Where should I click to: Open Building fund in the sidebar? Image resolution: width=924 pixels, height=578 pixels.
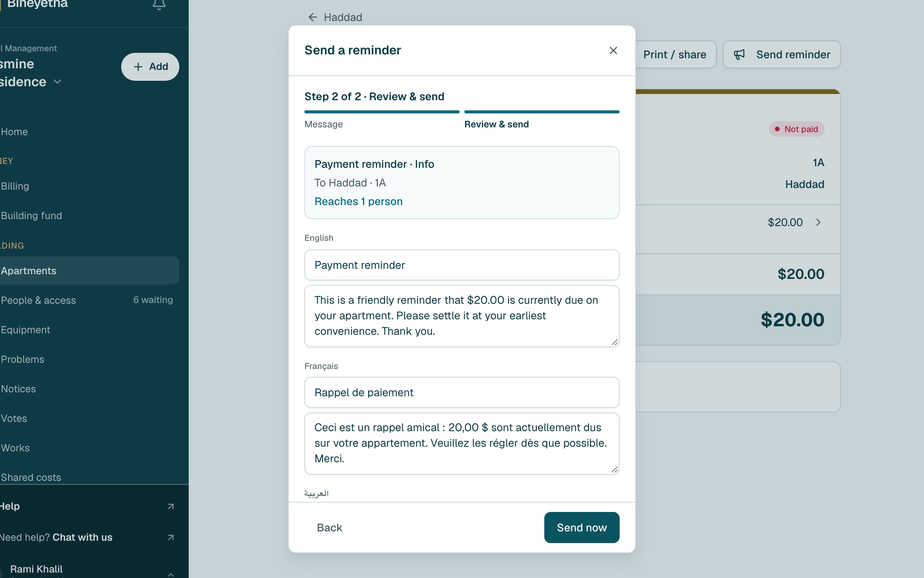90,216
